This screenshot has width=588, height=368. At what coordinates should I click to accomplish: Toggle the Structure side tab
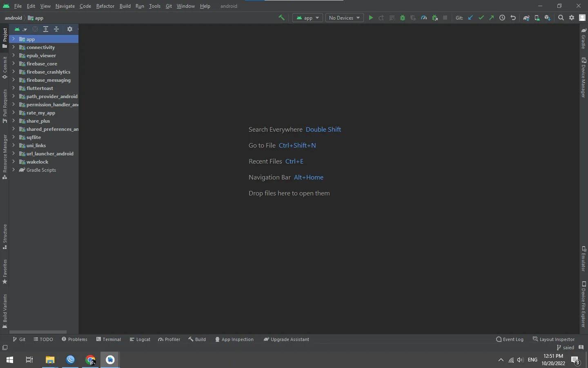pyautogui.click(x=5, y=237)
